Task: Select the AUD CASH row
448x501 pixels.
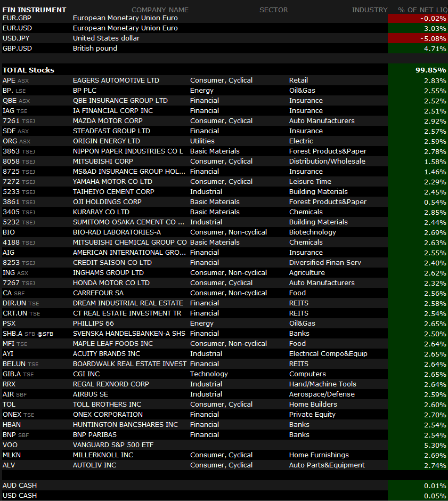Action: pyautogui.click(x=225, y=486)
